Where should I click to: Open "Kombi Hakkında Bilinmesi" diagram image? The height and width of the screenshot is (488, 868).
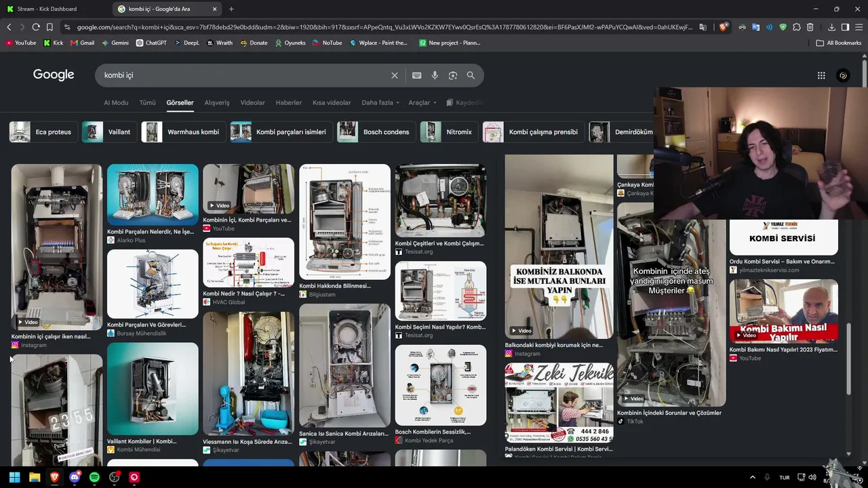pyautogui.click(x=344, y=222)
